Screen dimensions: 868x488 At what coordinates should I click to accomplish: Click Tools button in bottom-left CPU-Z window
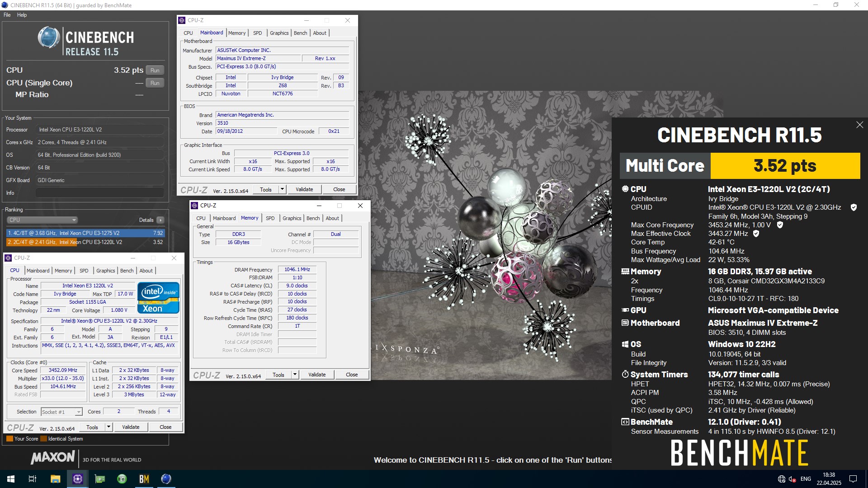[x=92, y=427]
